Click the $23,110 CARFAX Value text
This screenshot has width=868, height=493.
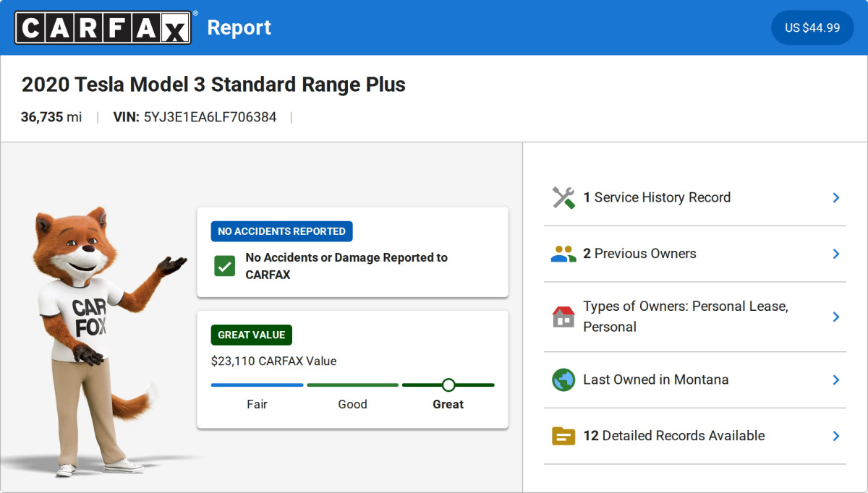274,361
